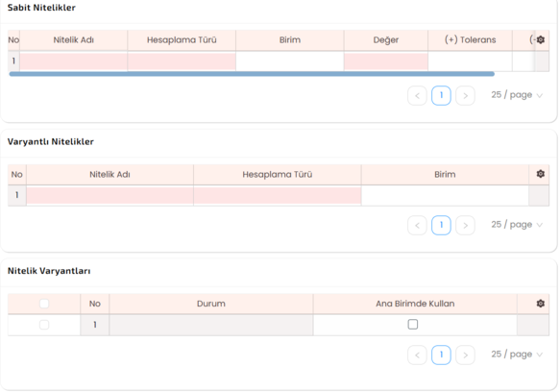Go to next page in Varyantlı Nitelikler
The image size is (560, 392).
(x=465, y=225)
